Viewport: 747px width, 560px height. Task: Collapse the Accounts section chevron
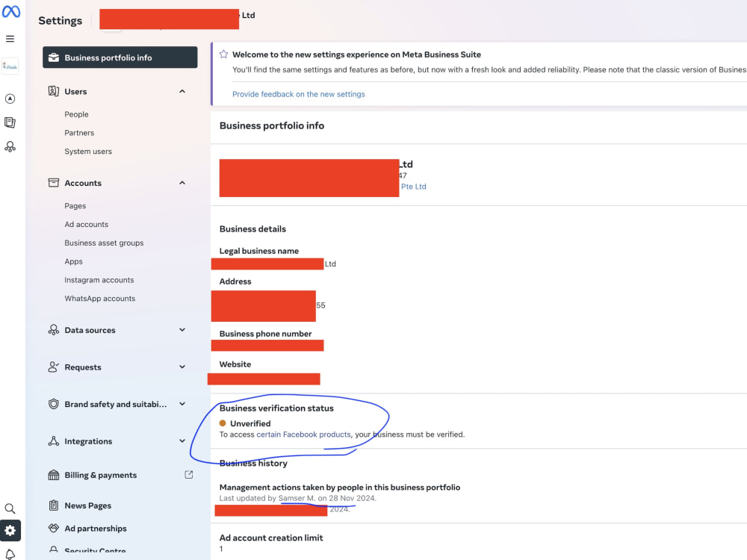tap(182, 183)
